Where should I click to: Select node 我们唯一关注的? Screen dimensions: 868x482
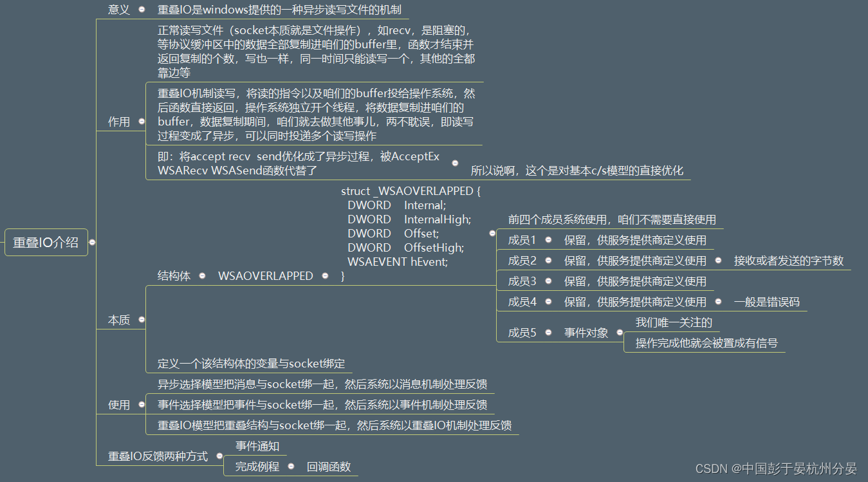click(x=674, y=322)
